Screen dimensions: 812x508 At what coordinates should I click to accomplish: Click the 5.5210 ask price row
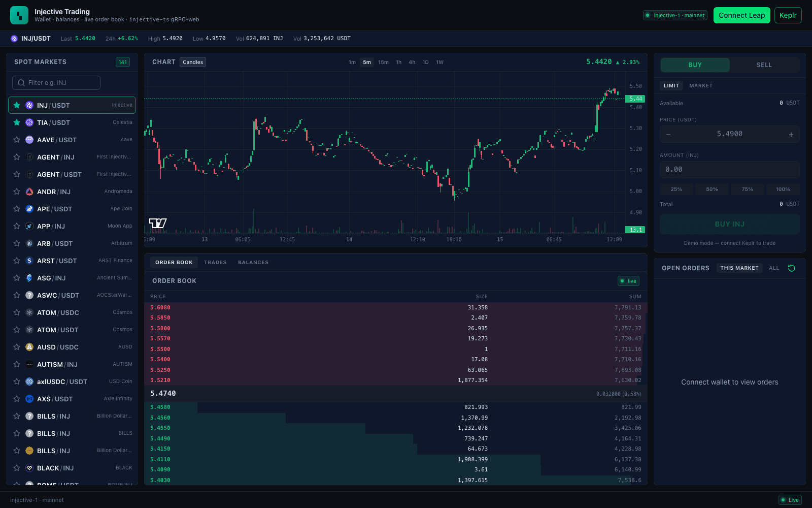[396, 380]
